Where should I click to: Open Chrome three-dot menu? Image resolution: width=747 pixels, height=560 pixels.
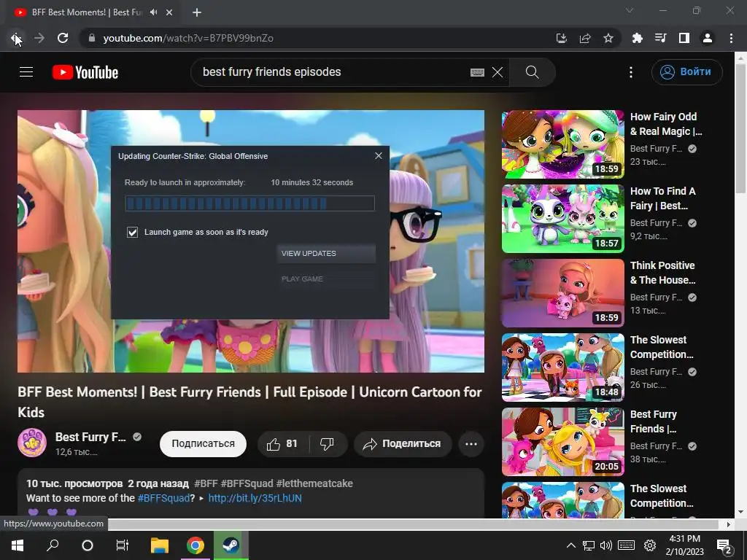(731, 38)
